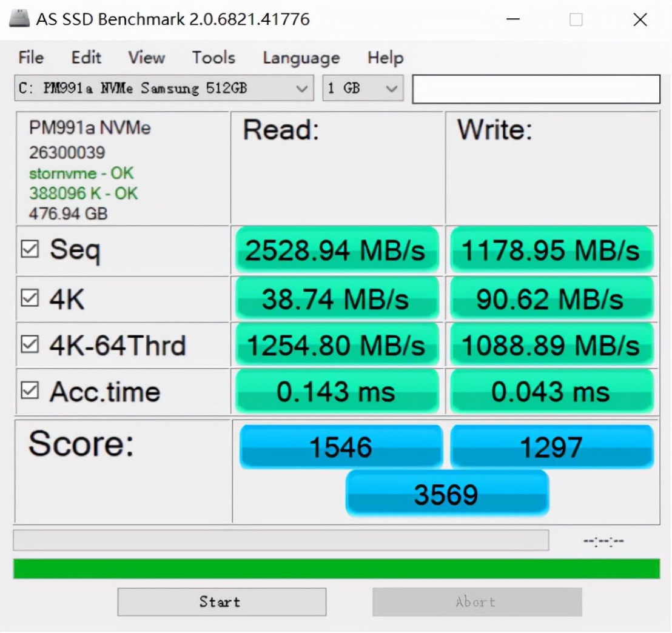This screenshot has height=633, width=672.
Task: Open the View menu
Action: coord(146,58)
